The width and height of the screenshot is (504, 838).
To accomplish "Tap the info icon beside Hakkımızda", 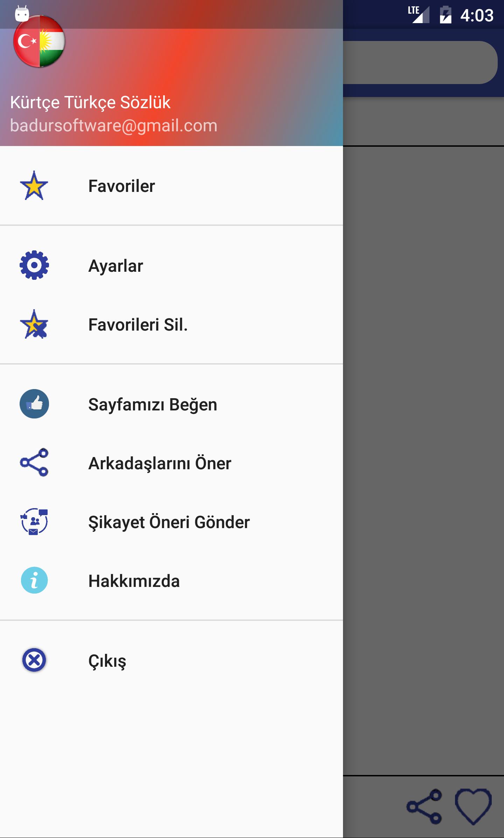I will 34,580.
